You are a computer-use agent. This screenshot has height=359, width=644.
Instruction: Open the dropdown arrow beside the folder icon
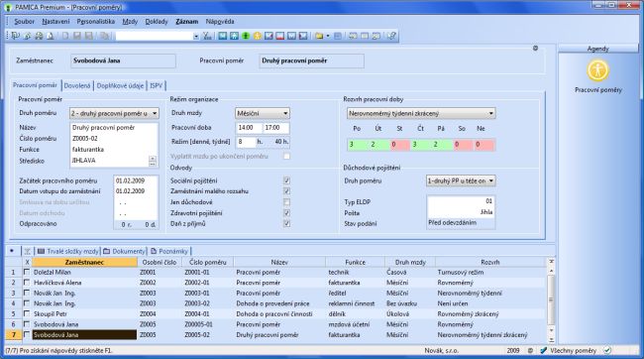pyautogui.click(x=327, y=36)
